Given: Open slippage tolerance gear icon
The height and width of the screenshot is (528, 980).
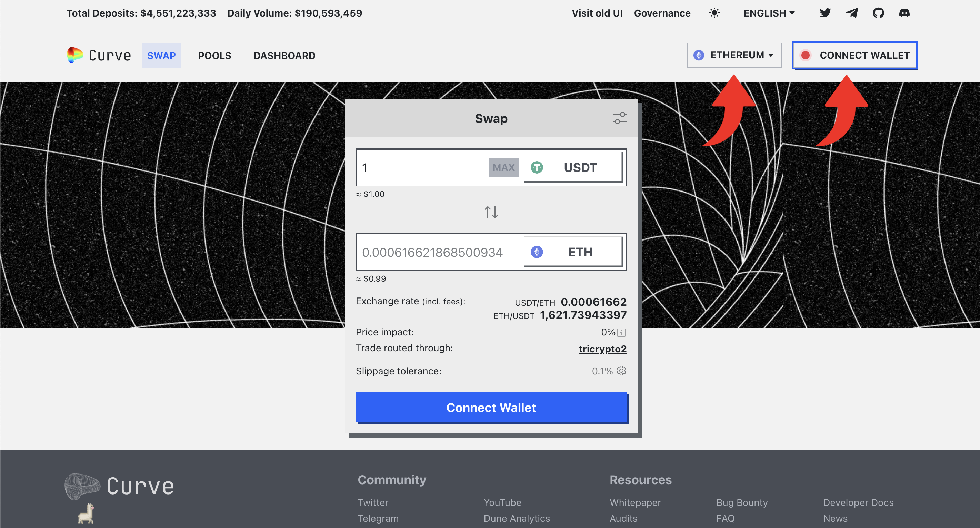Looking at the screenshot, I should click(x=621, y=370).
